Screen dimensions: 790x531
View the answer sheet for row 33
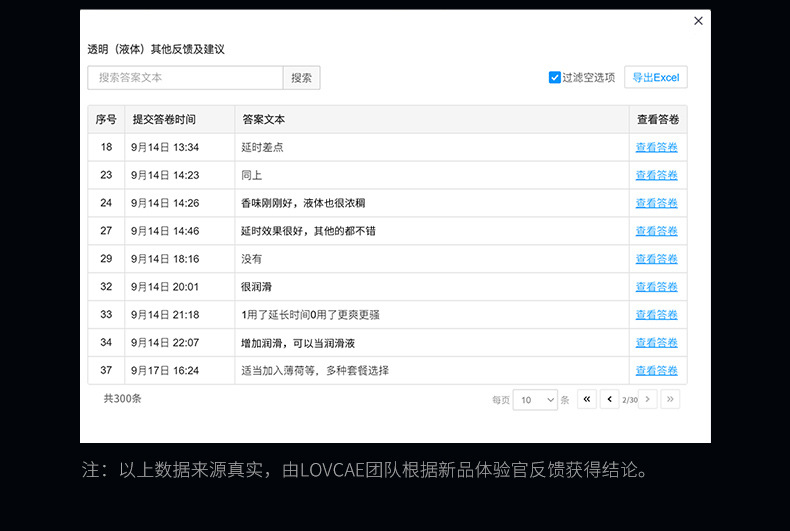pyautogui.click(x=656, y=315)
